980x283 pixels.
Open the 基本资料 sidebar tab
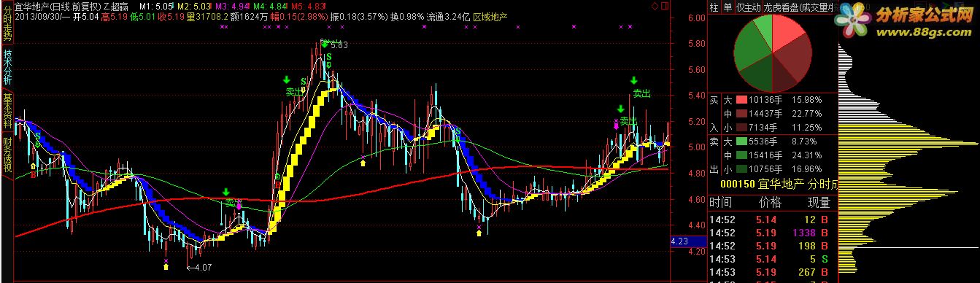[x=7, y=111]
